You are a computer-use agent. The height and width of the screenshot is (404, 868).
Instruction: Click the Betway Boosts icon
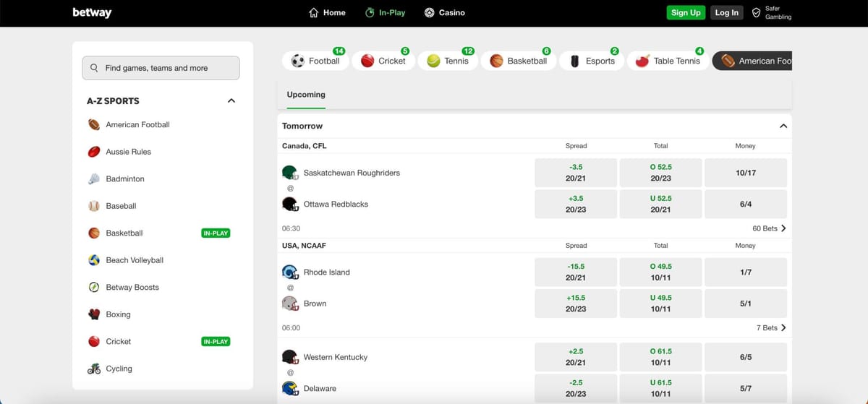tap(94, 288)
